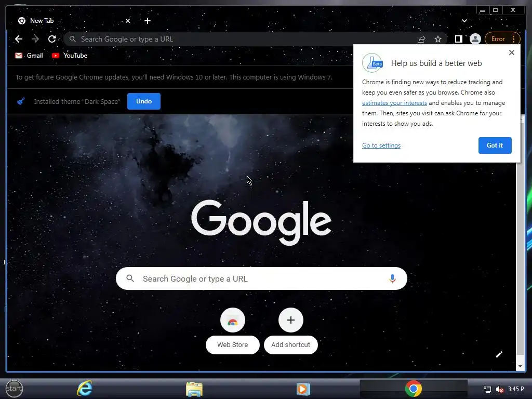This screenshot has height=399, width=532.
Task: Click the 3:45 clock in tray
Action: [x=516, y=389]
